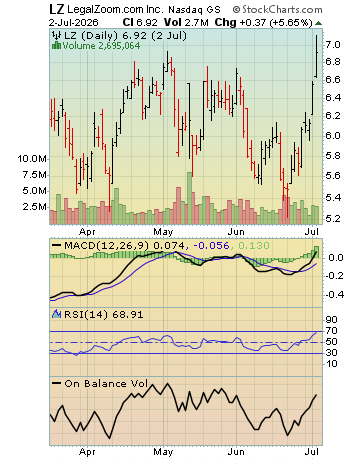Click the -0.4 MACD axis label
This screenshot has height=460, width=360.
(334, 294)
